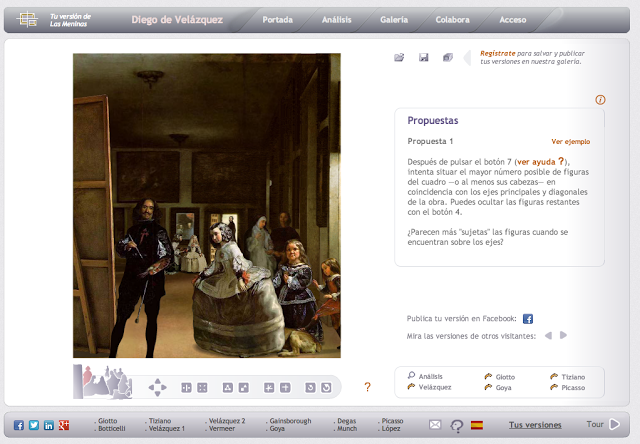The image size is (640, 444).
Task: Open the Acceso menu tab
Action: [513, 20]
